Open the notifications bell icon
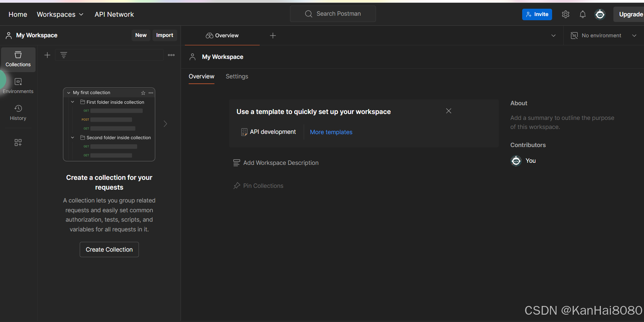Image resolution: width=644 pixels, height=322 pixels. tap(583, 14)
